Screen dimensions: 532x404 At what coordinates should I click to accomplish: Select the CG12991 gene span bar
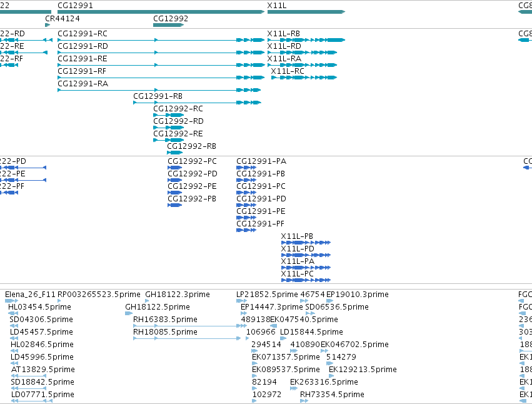pos(161,12)
